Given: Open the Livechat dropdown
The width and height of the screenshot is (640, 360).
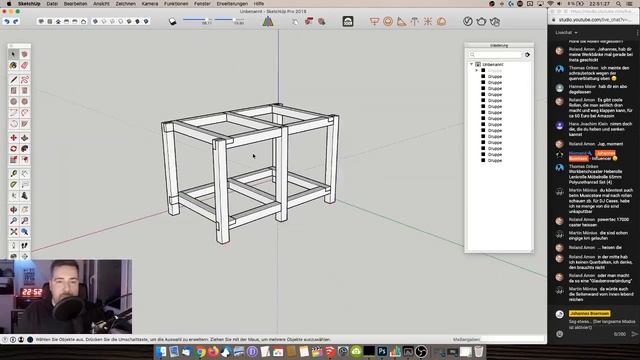Looking at the screenshot, I should coord(567,33).
